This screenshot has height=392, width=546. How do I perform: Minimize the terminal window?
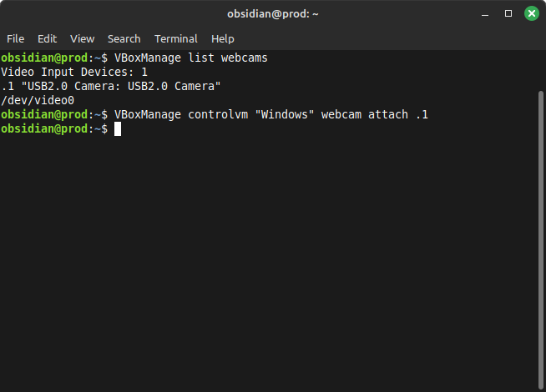pyautogui.click(x=486, y=13)
